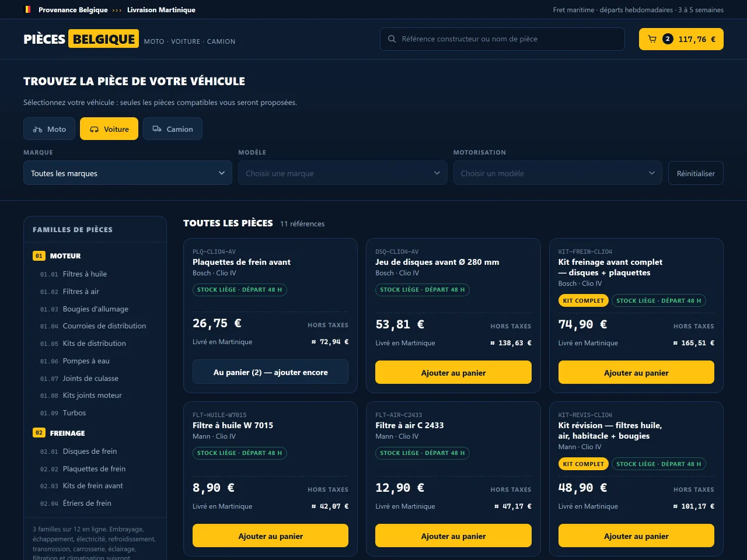Click the 8,90 € price
The width and height of the screenshot is (747, 560).
click(214, 488)
